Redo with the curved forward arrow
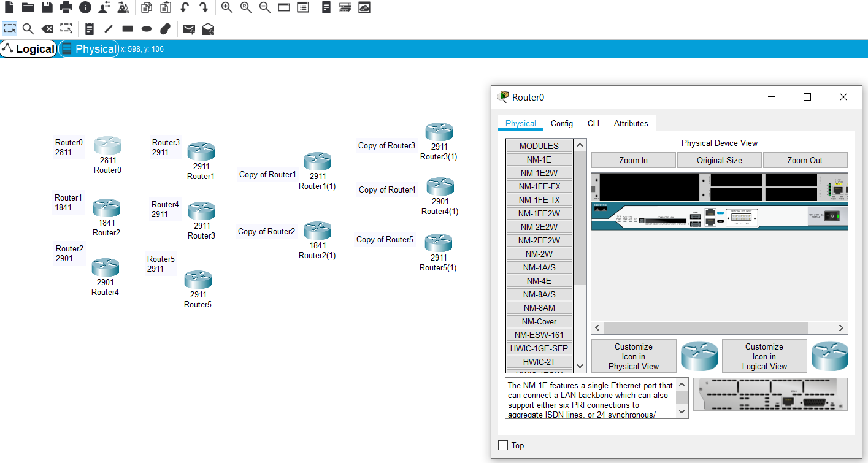The height and width of the screenshot is (463, 868). [204, 7]
